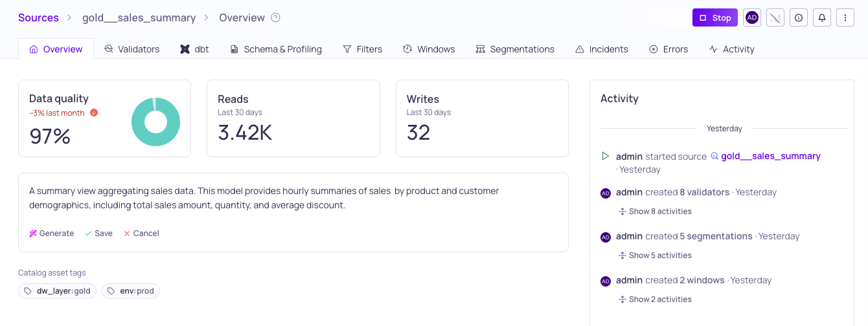Click inside the description text field
This screenshot has height=326, width=868.
(x=293, y=199)
